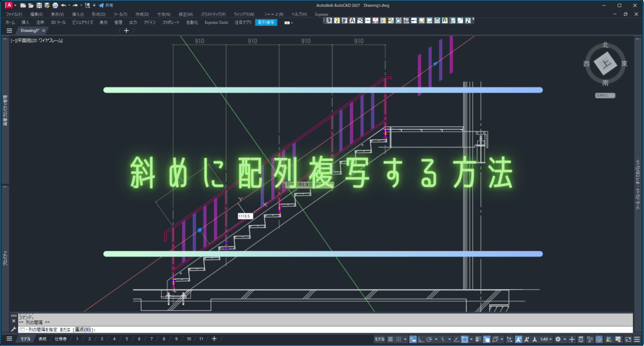The image size is (644, 346).
Task: Open the AutoCAD application menu logo
Action: click(9, 5)
